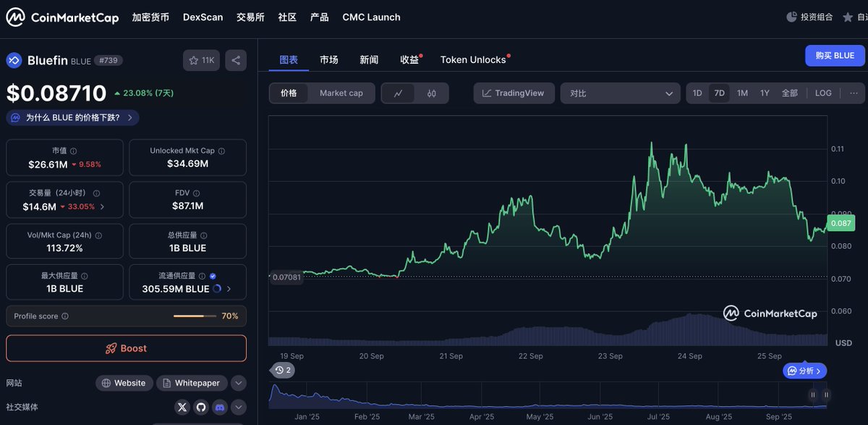868x425 pixels.
Task: Select the 1D time range
Action: (x=697, y=93)
